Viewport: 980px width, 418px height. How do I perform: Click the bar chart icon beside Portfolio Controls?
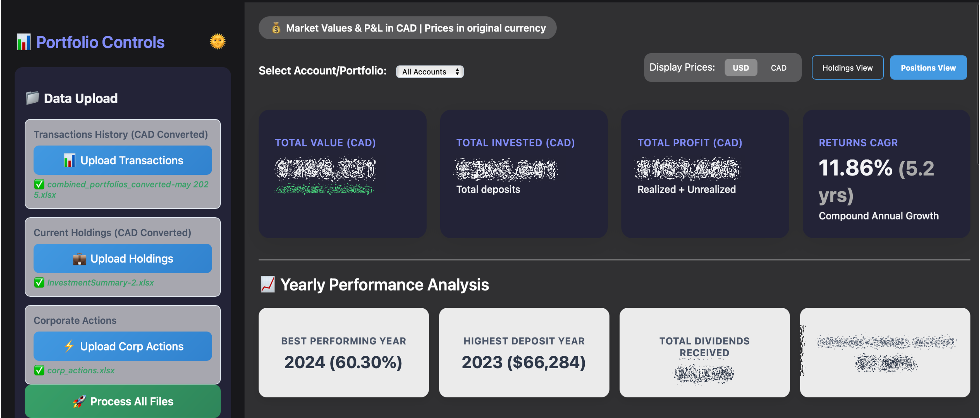[23, 42]
